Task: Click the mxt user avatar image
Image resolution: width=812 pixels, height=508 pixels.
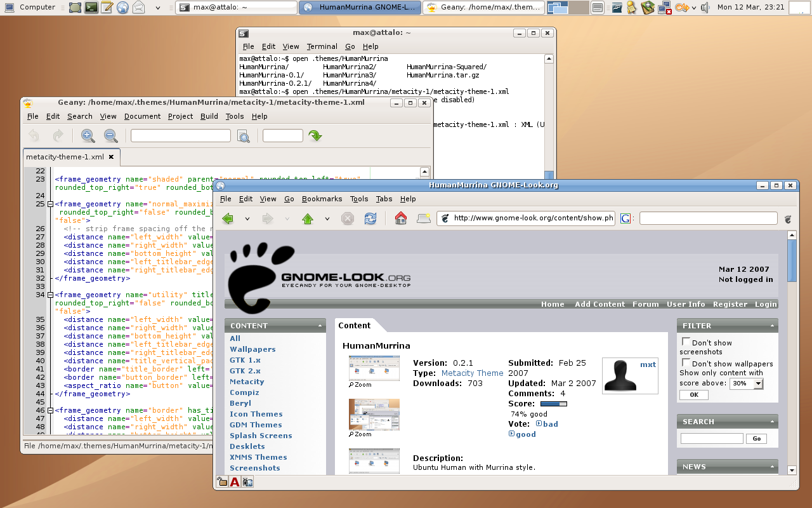Action: coord(620,375)
